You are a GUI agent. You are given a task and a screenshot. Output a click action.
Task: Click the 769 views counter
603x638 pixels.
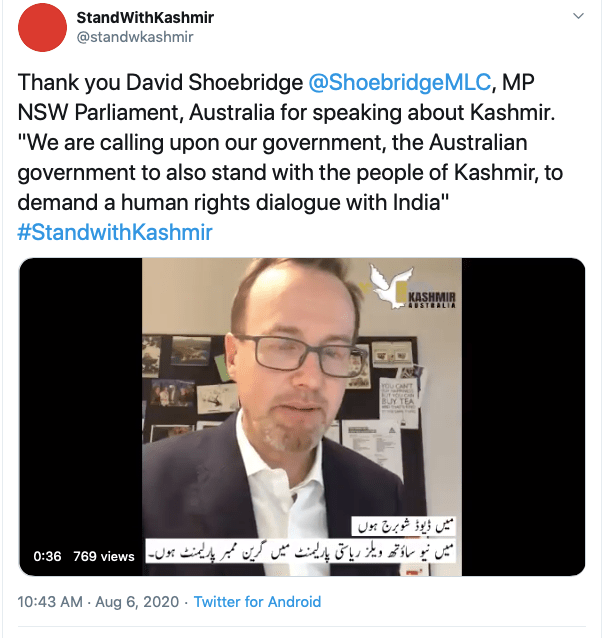click(104, 556)
